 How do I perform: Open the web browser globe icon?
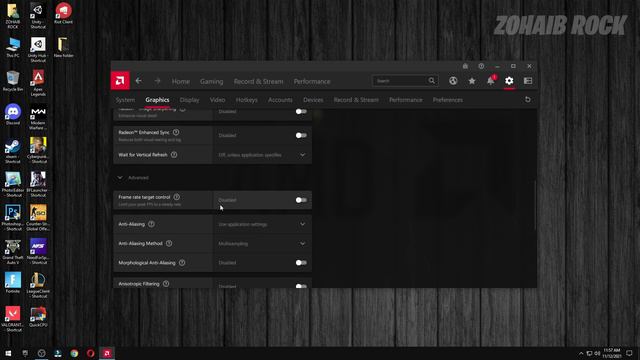point(453,81)
